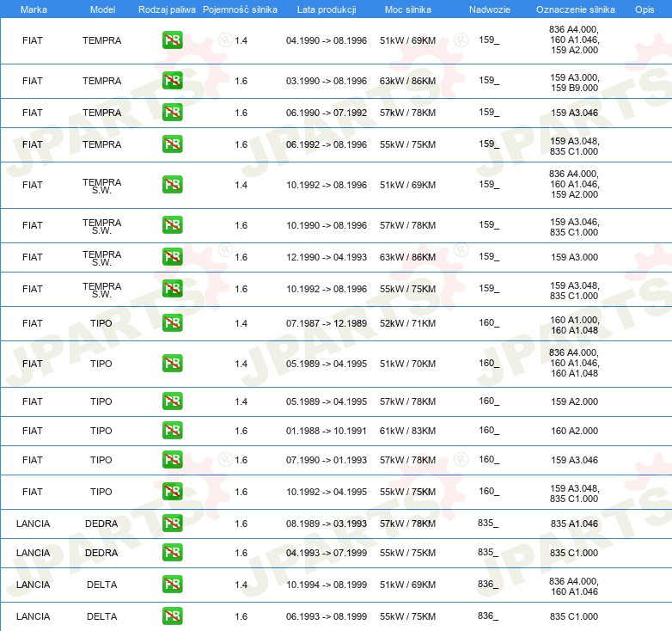Click petrol icon in Tipo 159 A2.000 row

pos(172,401)
